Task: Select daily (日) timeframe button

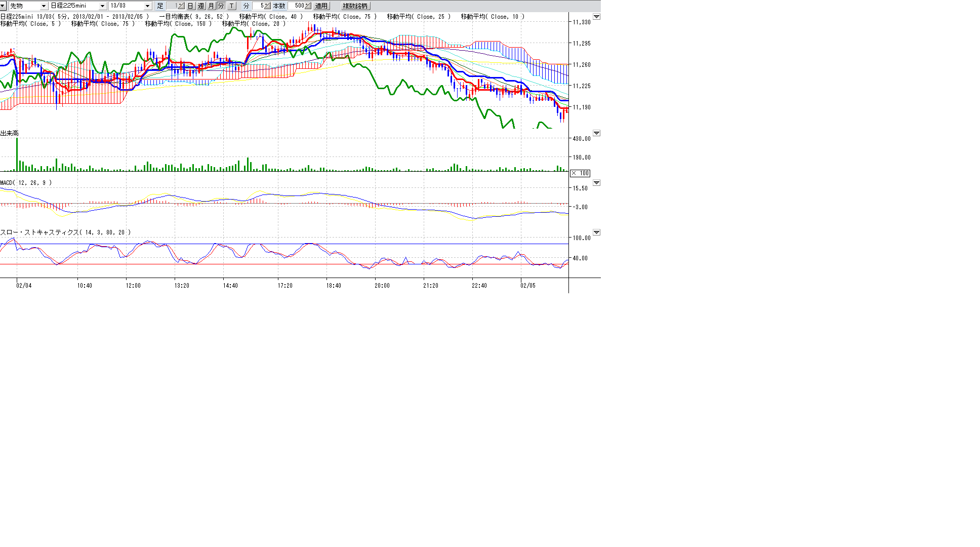Action: pos(190,6)
